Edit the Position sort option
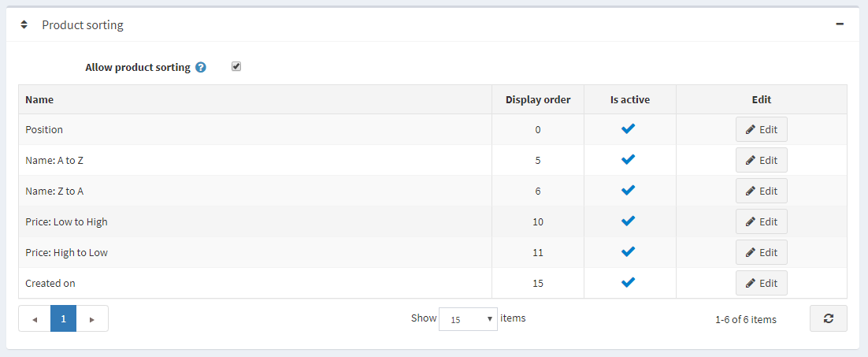Image resolution: width=868 pixels, height=357 pixels. point(761,129)
